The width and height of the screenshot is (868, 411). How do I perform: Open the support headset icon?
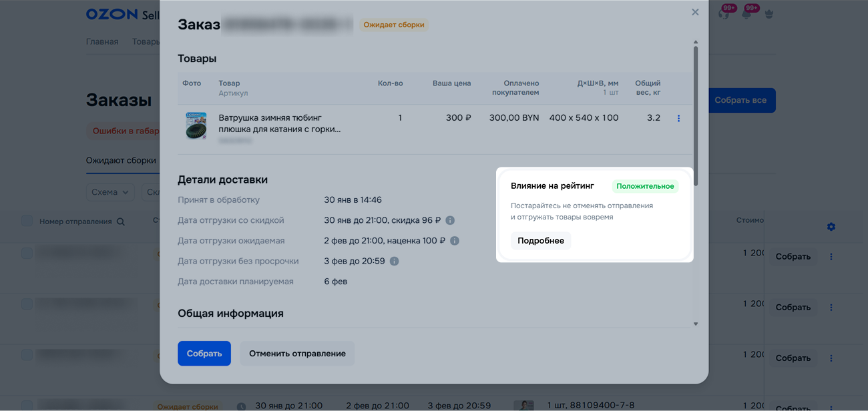point(724,14)
